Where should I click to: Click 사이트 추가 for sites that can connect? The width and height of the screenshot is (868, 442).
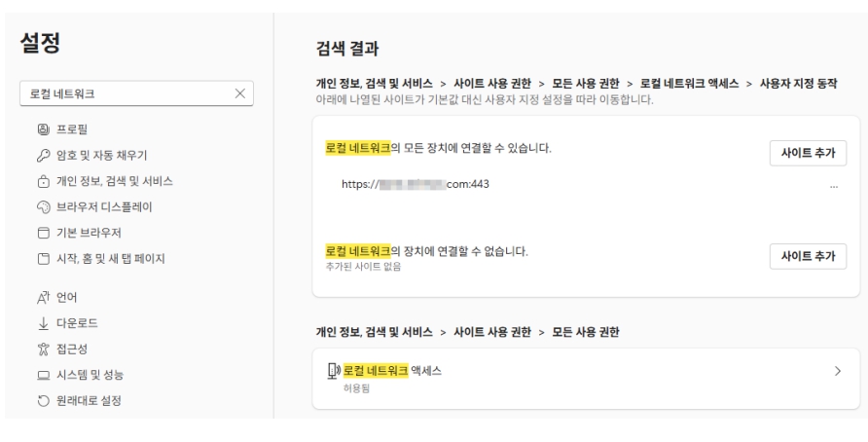pyautogui.click(x=808, y=153)
